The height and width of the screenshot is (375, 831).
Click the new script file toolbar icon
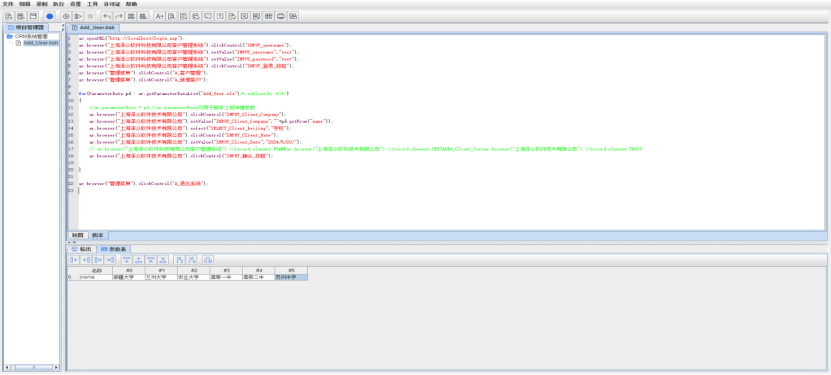8,16
